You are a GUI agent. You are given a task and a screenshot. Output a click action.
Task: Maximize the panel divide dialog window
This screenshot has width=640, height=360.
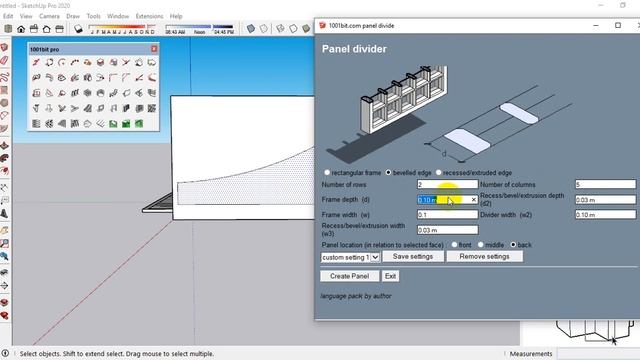coord(618,25)
